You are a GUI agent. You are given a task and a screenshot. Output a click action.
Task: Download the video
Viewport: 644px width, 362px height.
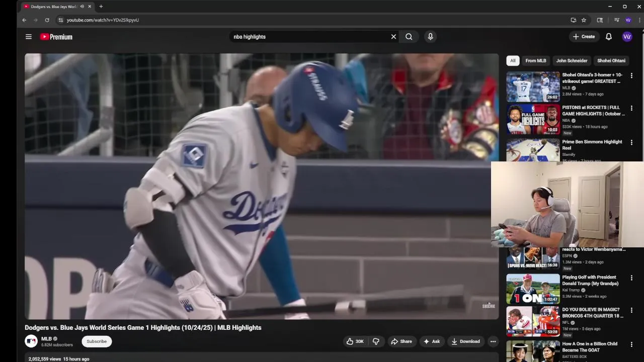pos(465,341)
